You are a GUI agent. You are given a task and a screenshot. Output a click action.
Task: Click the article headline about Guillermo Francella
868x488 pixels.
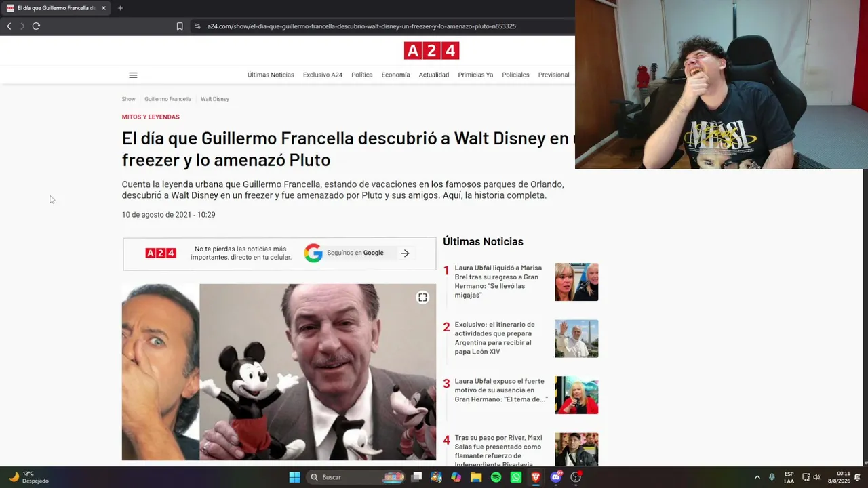click(348, 149)
